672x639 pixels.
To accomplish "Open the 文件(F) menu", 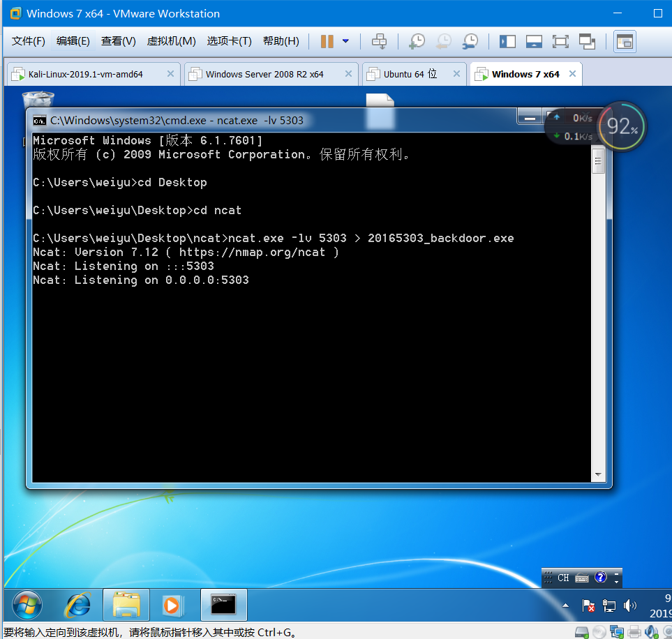I will [x=29, y=41].
